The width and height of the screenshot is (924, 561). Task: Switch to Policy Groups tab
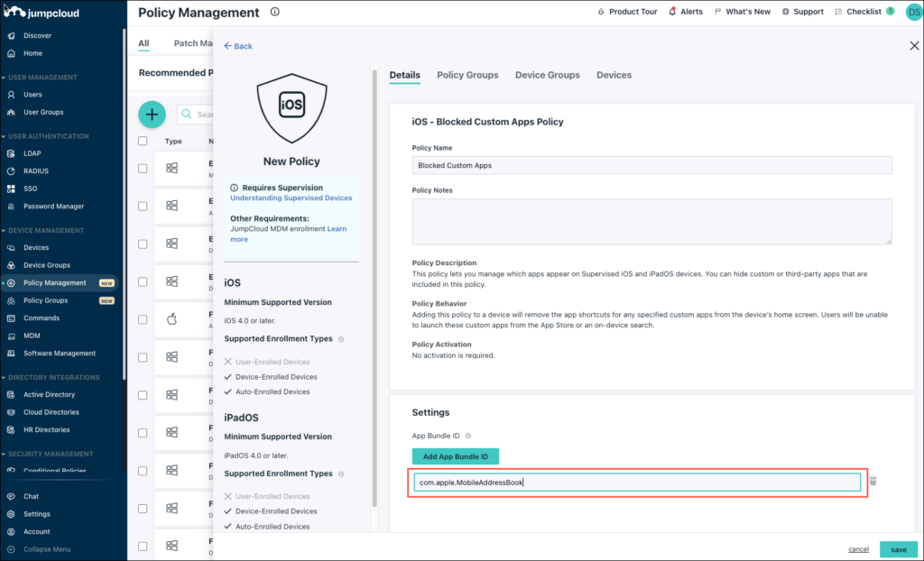(468, 76)
